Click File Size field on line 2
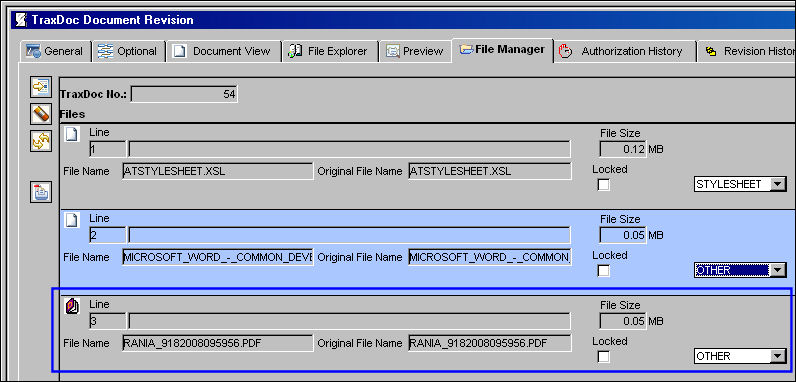 [x=623, y=235]
